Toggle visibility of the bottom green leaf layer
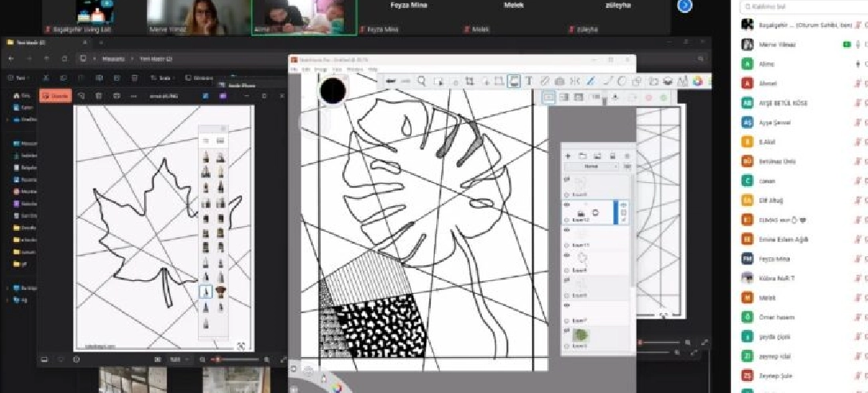 [x=567, y=327]
